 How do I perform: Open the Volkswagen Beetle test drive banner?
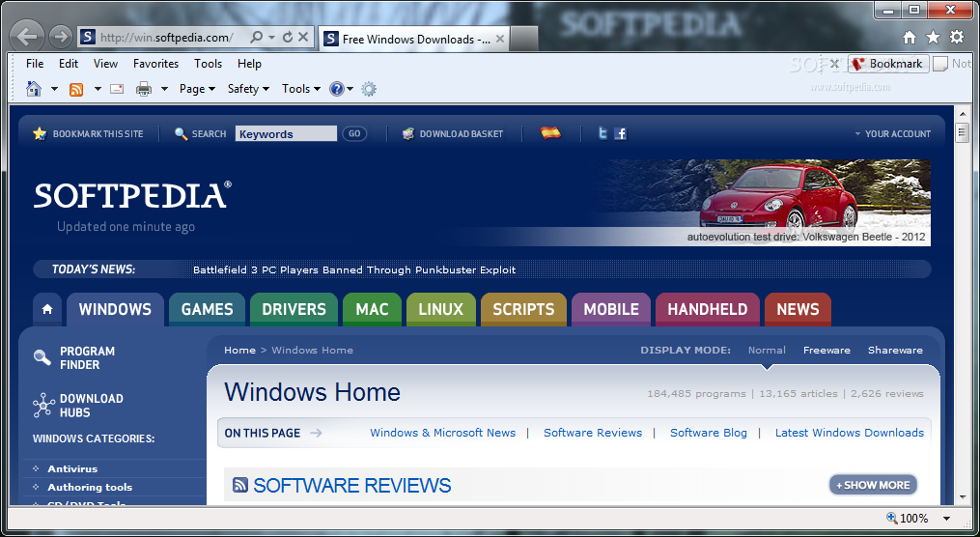coord(760,203)
